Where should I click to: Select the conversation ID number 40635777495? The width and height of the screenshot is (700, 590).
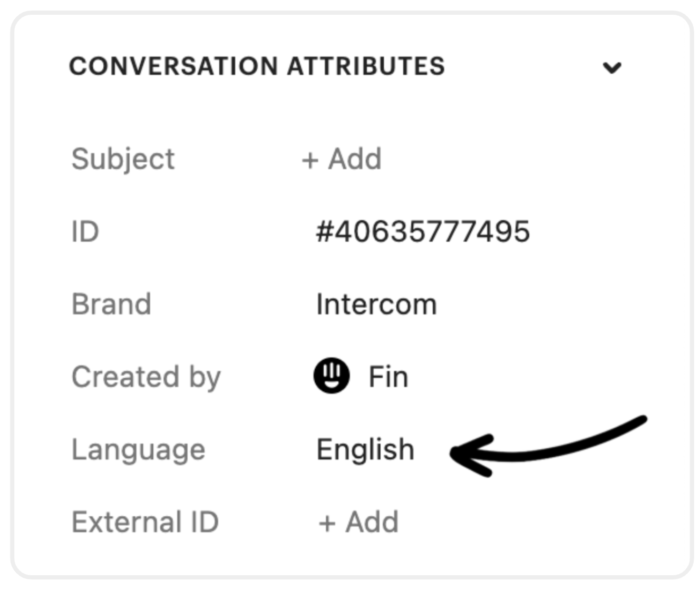click(x=432, y=232)
